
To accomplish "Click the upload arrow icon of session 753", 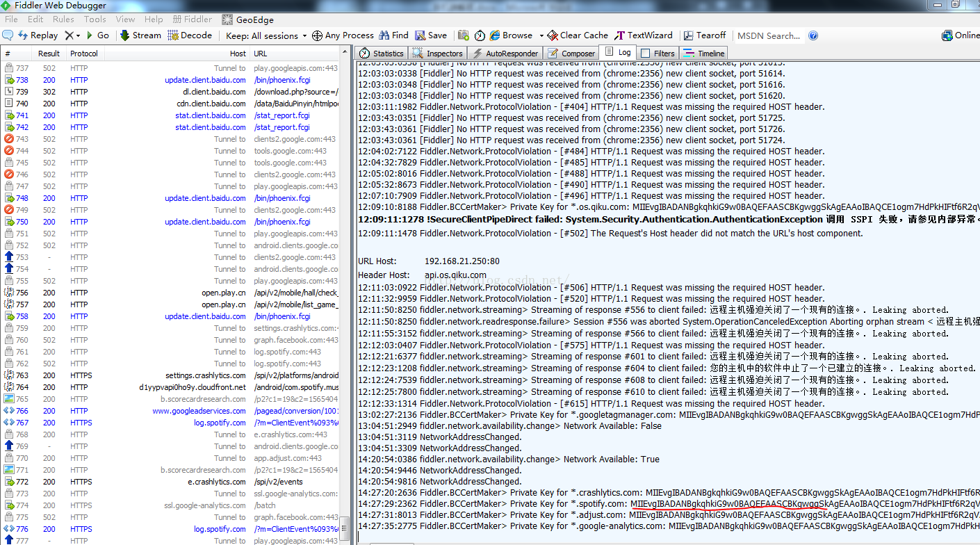I will (9, 257).
